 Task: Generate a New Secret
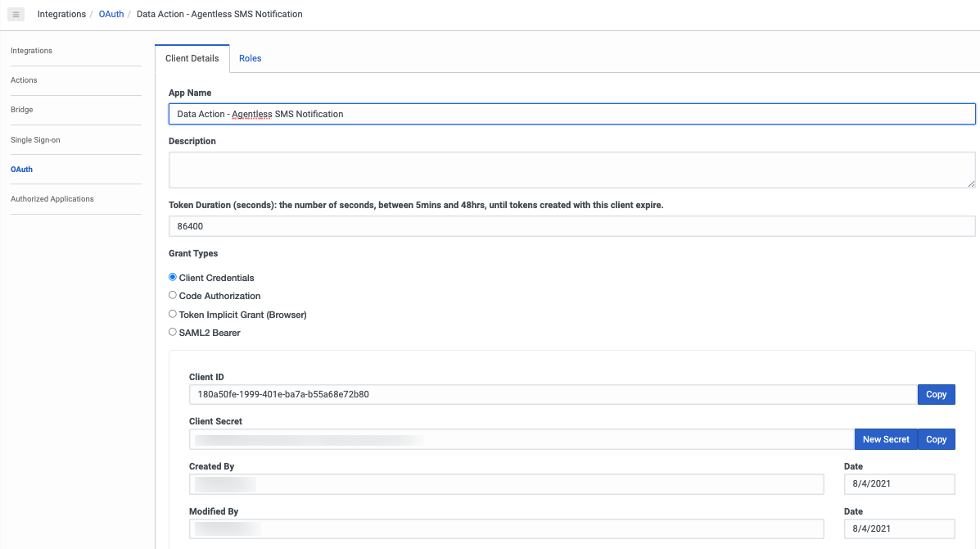886,438
